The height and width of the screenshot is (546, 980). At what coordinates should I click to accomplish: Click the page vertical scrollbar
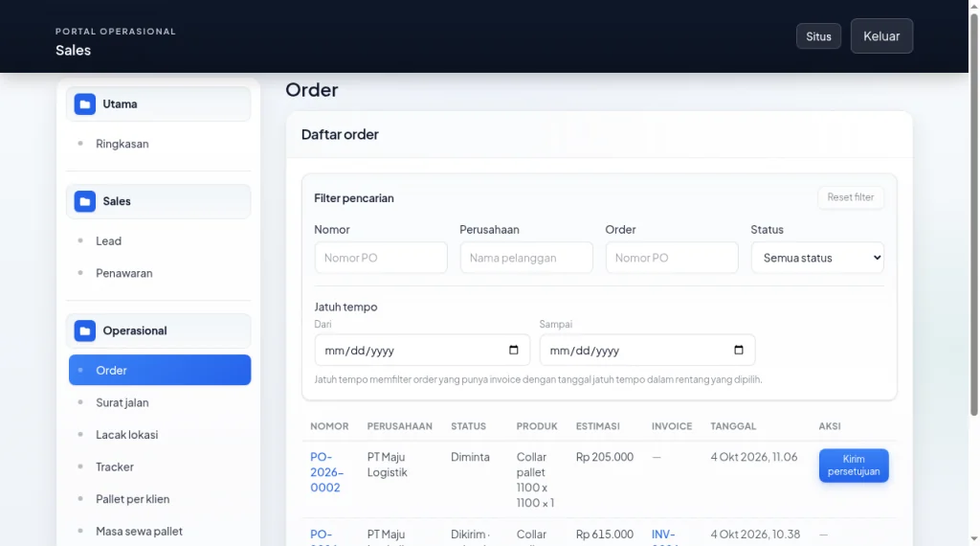973,213
